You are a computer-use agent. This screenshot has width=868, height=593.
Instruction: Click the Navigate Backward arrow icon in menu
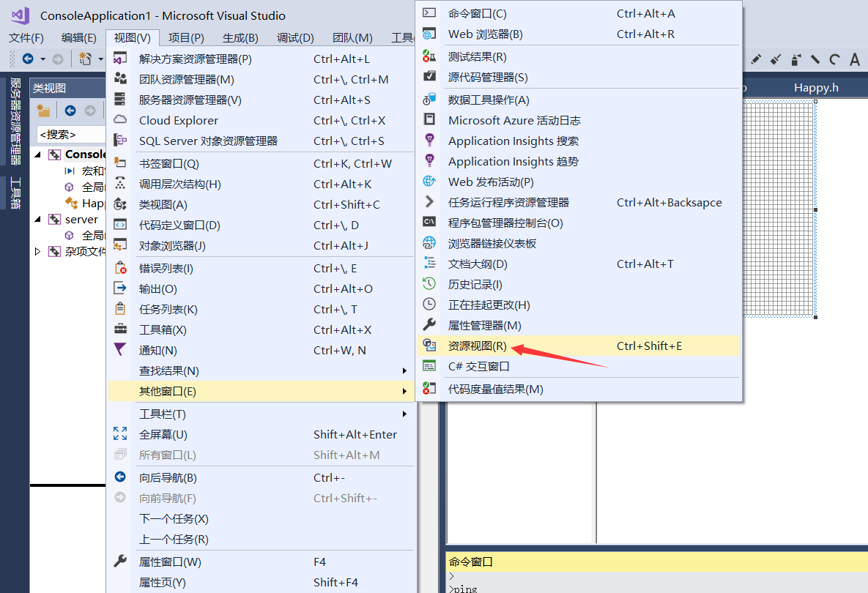click(x=120, y=477)
